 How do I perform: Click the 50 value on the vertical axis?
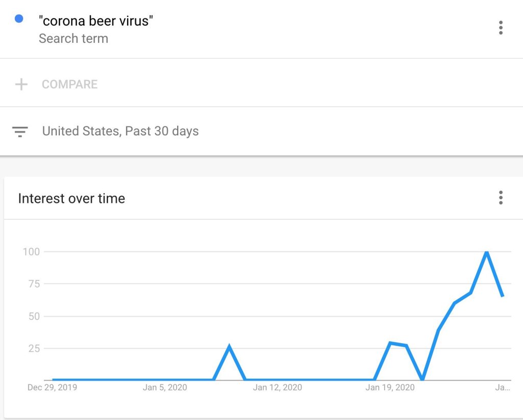34,316
